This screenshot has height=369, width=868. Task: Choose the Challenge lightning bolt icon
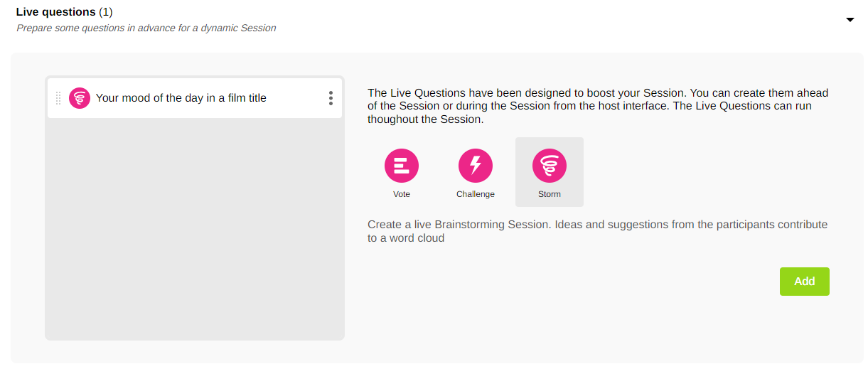[x=476, y=166]
